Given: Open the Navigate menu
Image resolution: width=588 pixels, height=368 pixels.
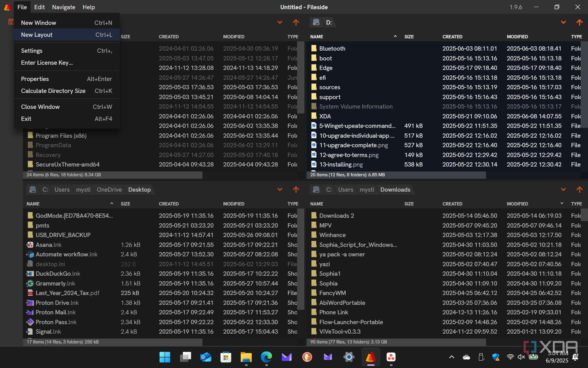Looking at the screenshot, I should click(x=63, y=7).
